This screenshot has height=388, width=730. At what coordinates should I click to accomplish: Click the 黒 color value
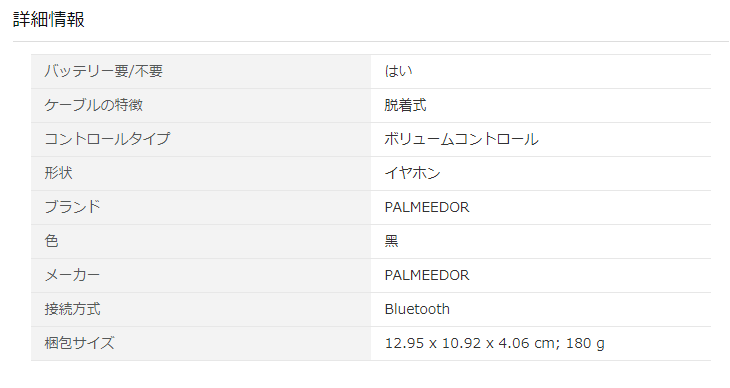[x=392, y=241]
